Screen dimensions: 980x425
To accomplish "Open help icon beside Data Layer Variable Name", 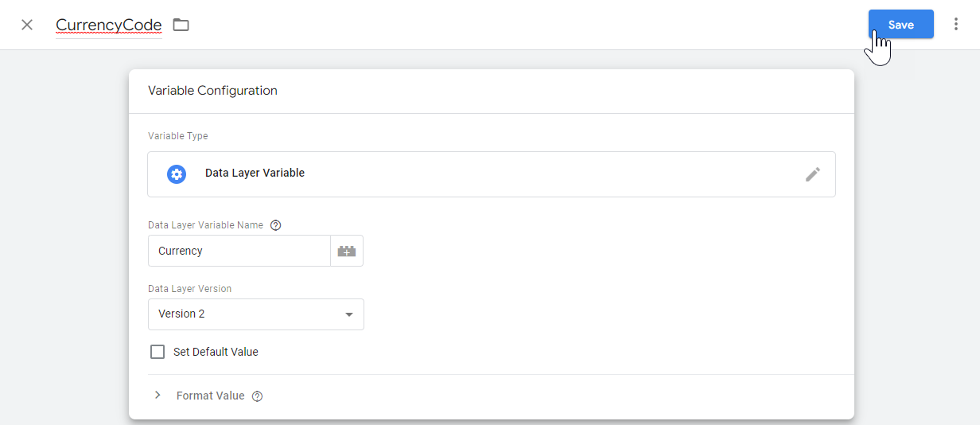I will pos(276,225).
